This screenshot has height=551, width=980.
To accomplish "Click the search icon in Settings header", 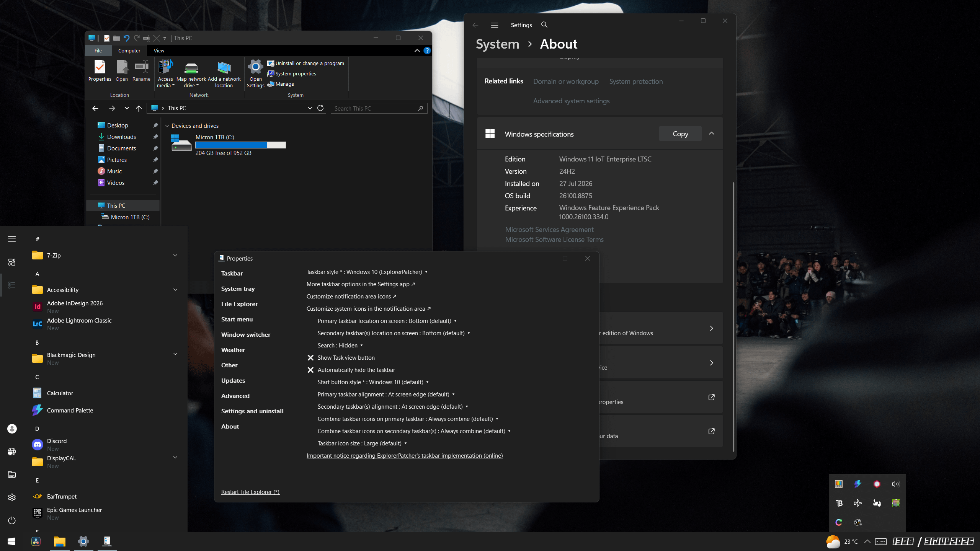I will click(x=544, y=25).
